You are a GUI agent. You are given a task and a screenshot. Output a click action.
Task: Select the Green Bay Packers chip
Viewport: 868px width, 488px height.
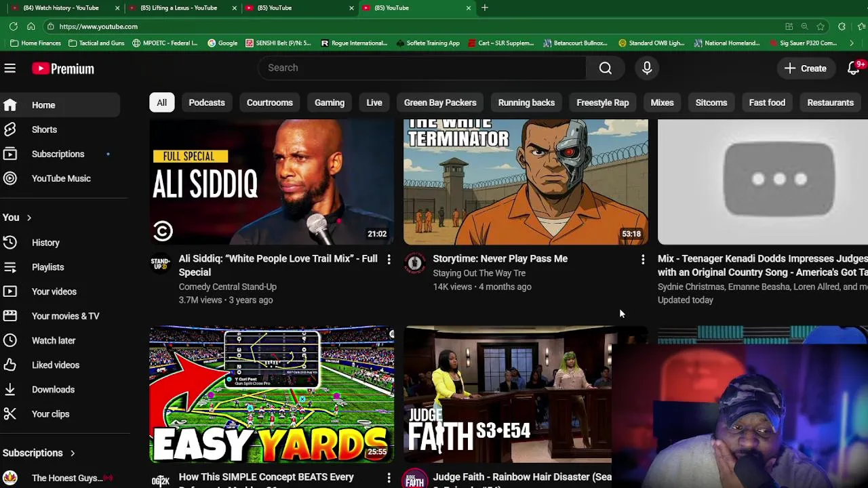(440, 102)
